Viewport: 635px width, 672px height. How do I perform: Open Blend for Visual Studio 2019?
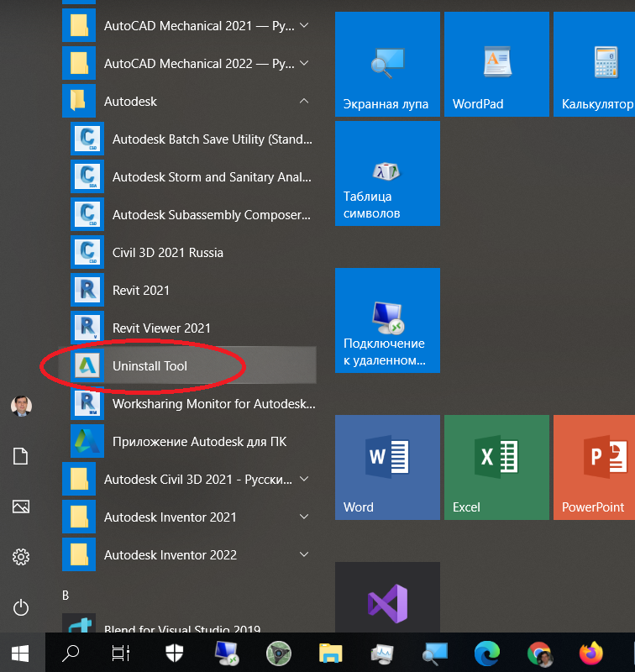point(188,623)
